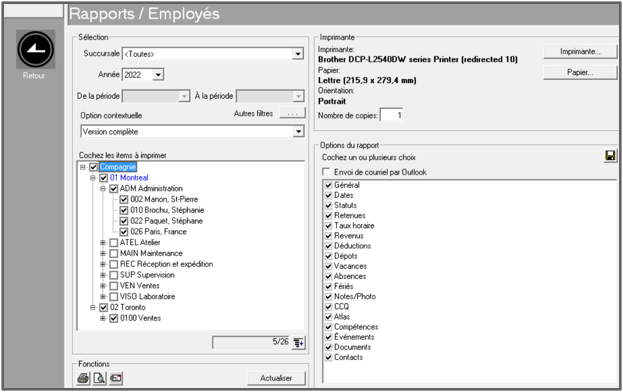
Task: Click the Actualiser button
Action: tap(276, 378)
